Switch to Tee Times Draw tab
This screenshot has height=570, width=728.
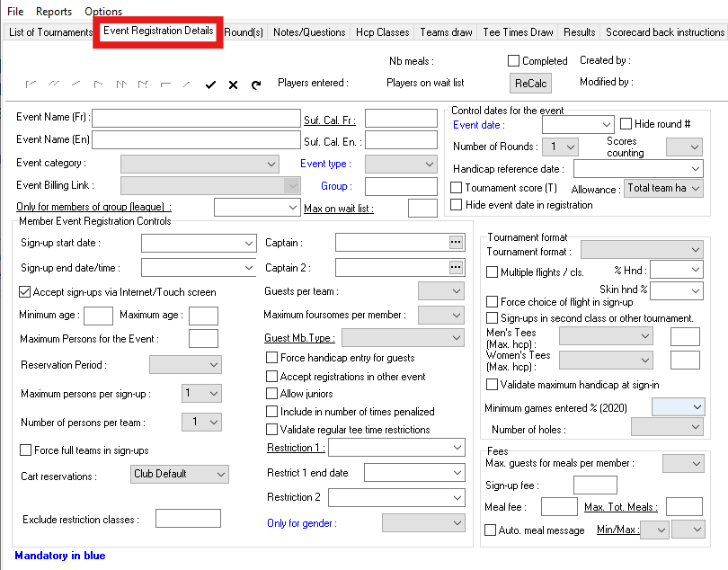point(518,32)
